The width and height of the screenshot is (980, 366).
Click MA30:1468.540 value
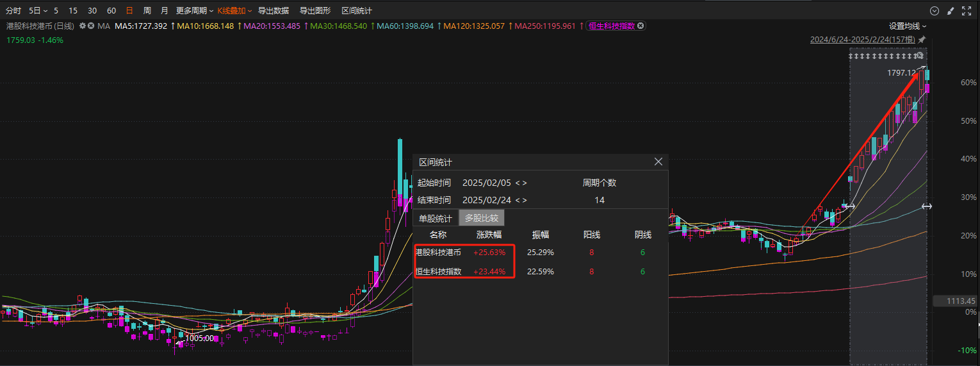point(338,26)
